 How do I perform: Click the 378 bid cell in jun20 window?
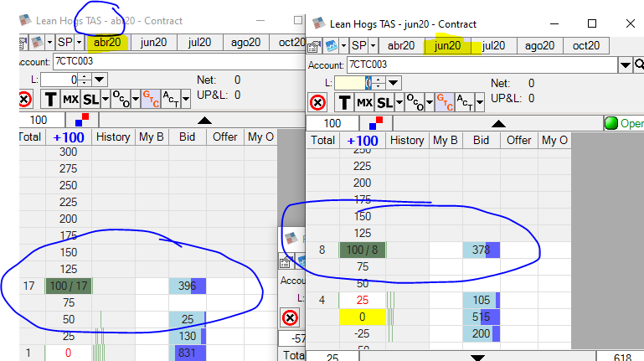[481, 250]
